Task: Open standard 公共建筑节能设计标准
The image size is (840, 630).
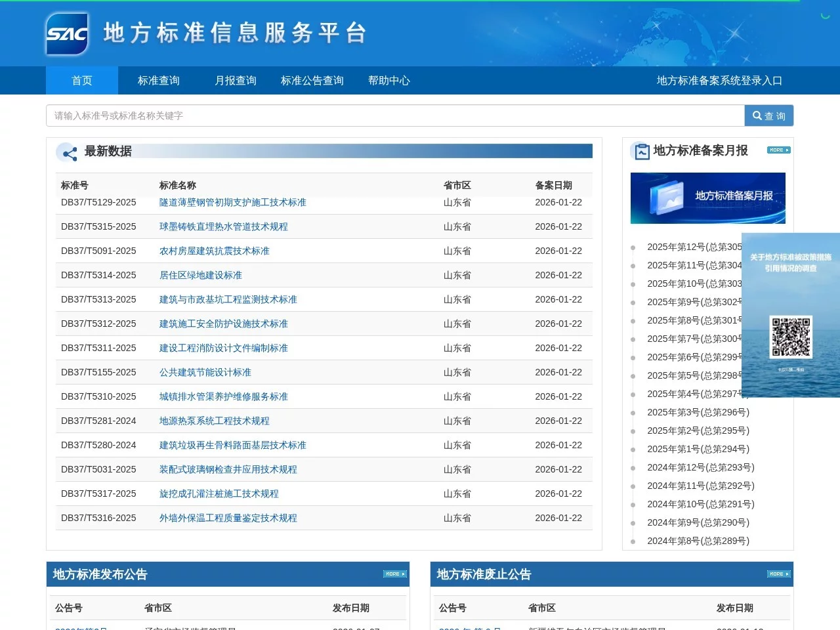Action: pos(205,372)
